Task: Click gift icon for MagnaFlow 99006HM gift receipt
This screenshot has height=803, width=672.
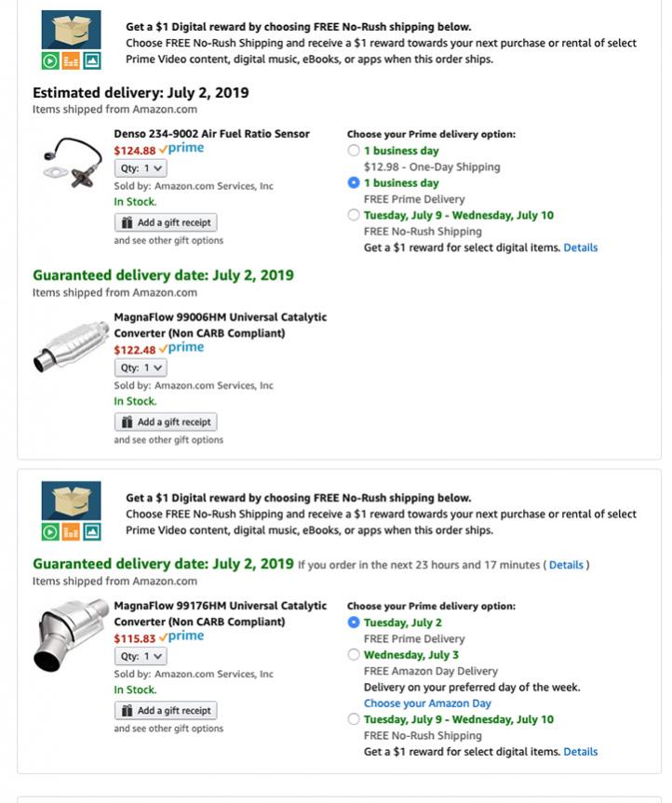Action: (x=127, y=422)
